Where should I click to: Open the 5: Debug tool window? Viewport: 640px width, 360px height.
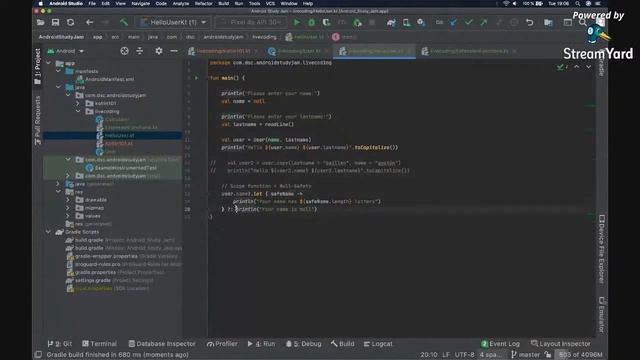[x=304, y=344]
